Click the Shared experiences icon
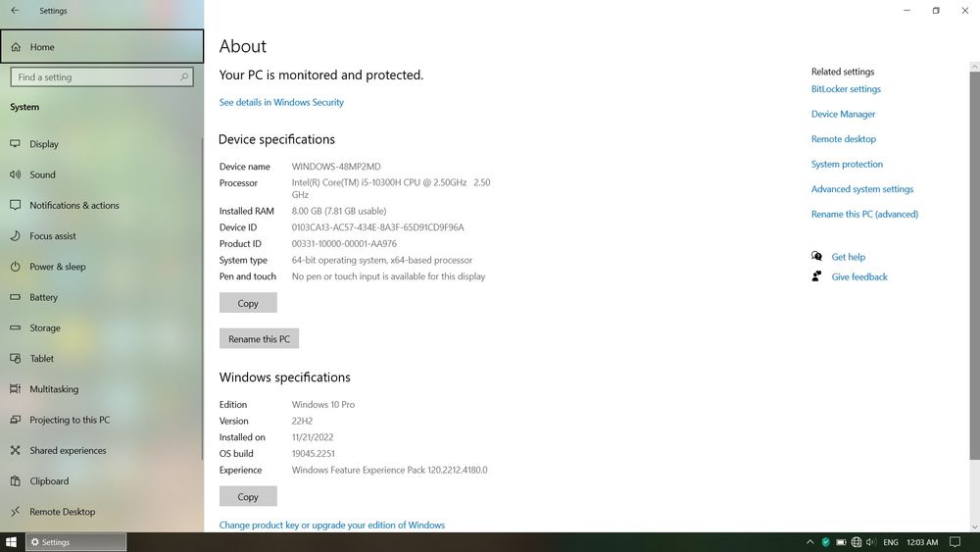Screen dimensions: 980x552 coord(16,450)
